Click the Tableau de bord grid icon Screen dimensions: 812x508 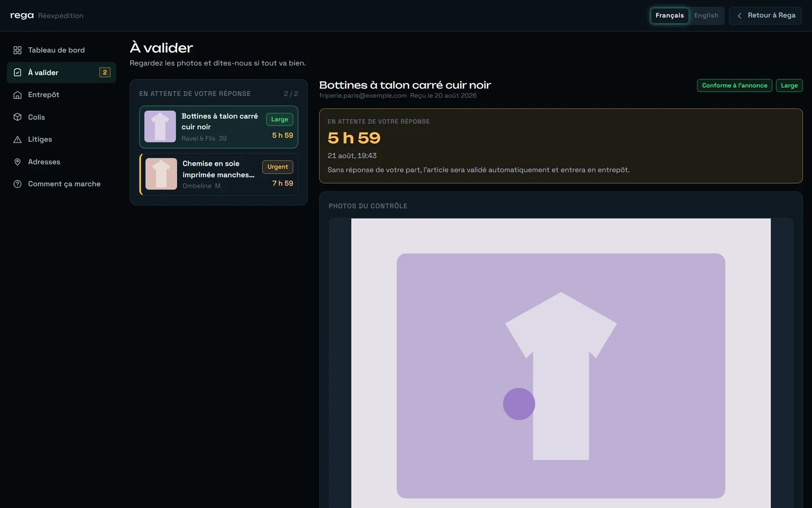[17, 50]
